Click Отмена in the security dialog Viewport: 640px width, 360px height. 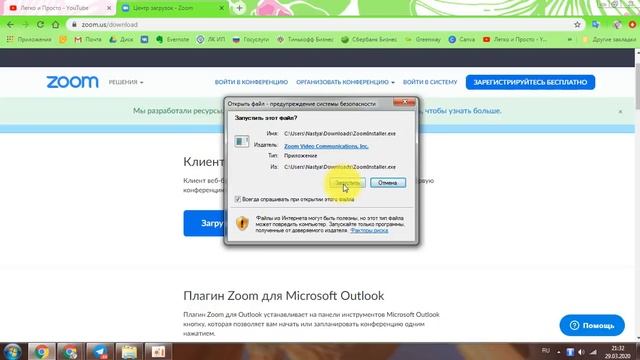pos(388,182)
